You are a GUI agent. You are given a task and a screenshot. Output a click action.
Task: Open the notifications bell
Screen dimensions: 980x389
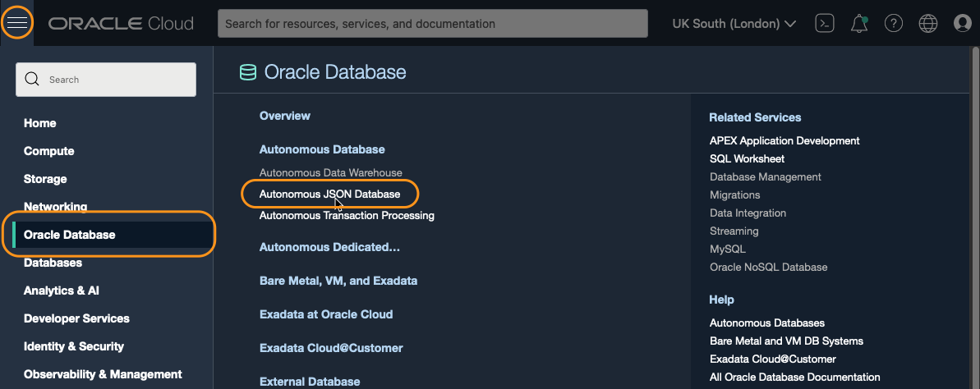[859, 24]
